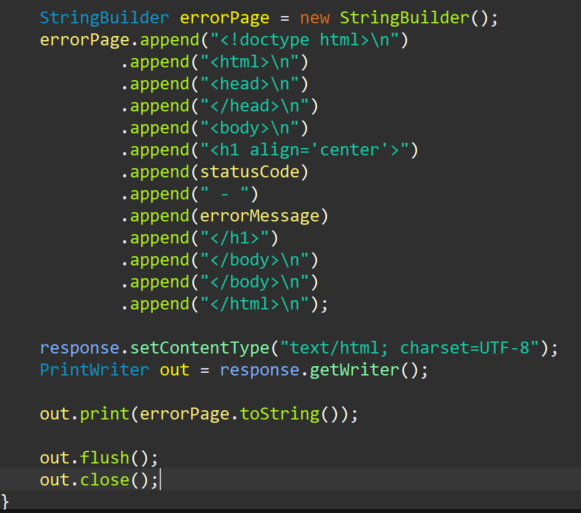The image size is (581, 513).
Task: Click the "</h1>" string literal
Action: 235,238
